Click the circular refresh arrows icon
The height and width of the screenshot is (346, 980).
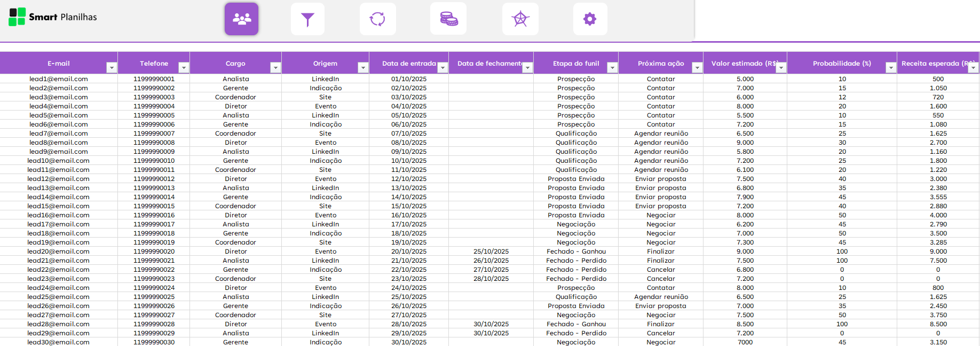[x=377, y=19]
